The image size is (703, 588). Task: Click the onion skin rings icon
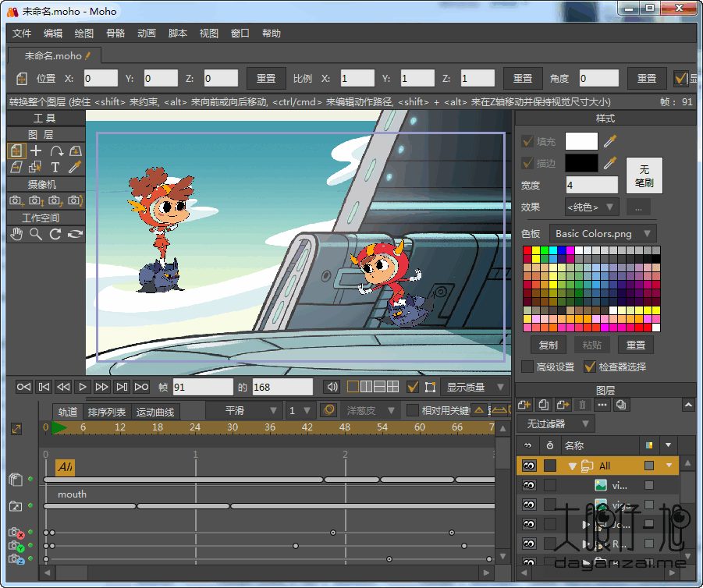329,410
